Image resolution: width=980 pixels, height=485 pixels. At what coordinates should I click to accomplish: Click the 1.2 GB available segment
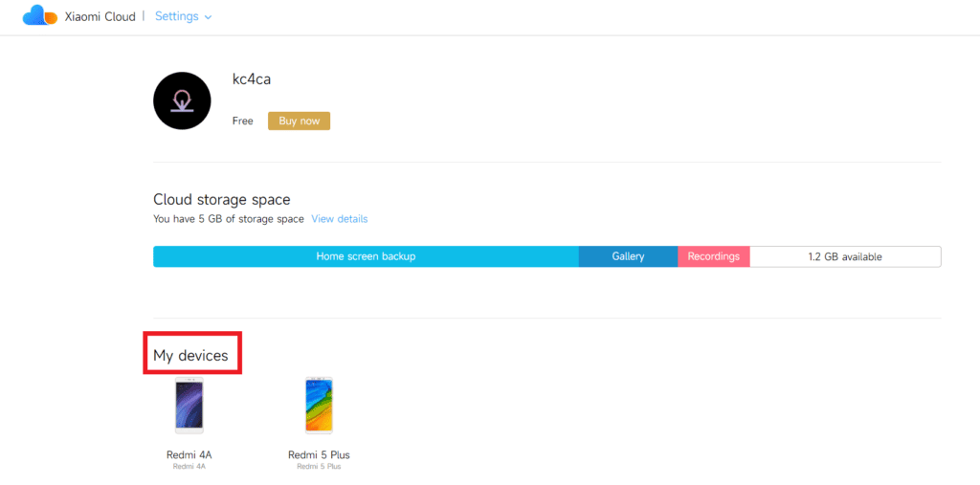tap(845, 256)
